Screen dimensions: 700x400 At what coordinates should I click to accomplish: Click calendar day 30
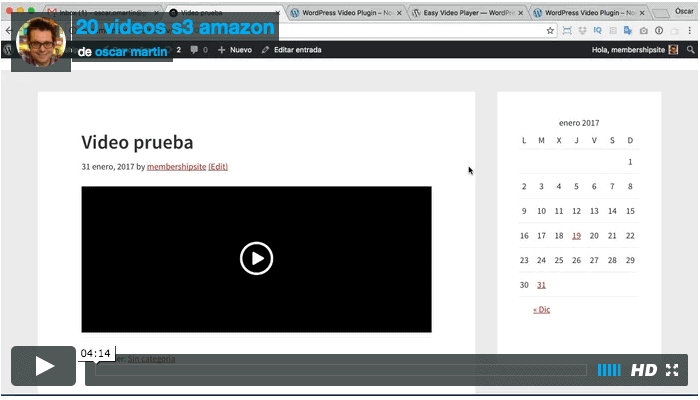pos(524,285)
